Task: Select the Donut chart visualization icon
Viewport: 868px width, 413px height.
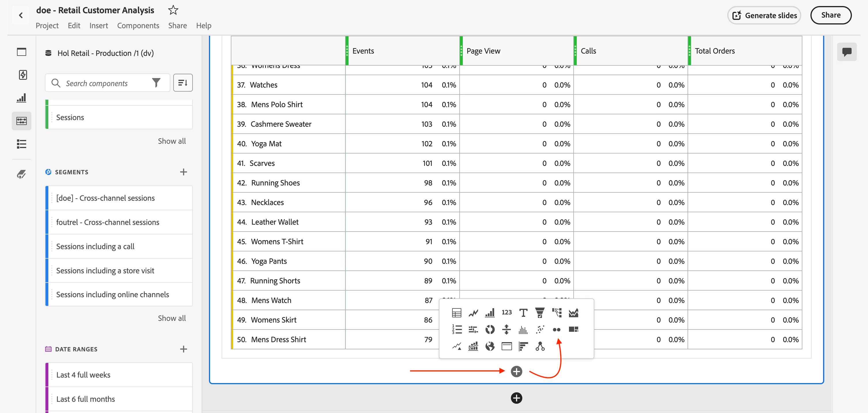Action: point(490,329)
